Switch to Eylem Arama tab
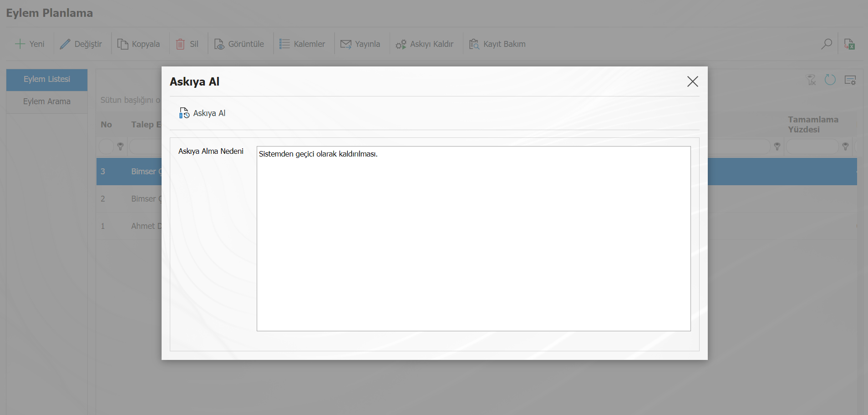 [x=47, y=101]
